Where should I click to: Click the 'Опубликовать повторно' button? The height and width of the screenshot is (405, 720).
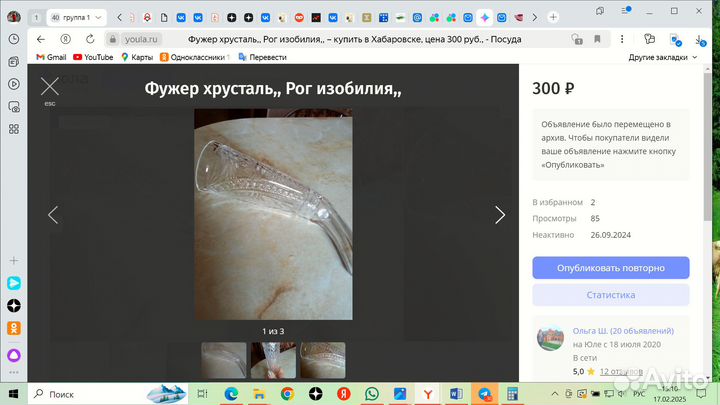tap(611, 268)
